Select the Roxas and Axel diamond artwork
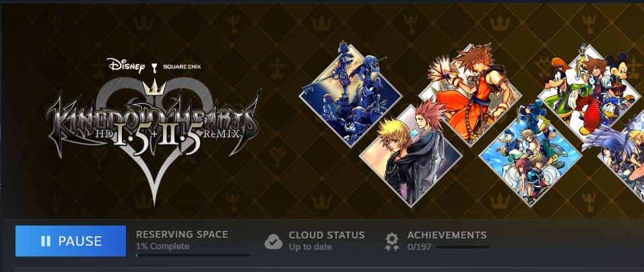This screenshot has width=644, height=272. click(x=411, y=156)
